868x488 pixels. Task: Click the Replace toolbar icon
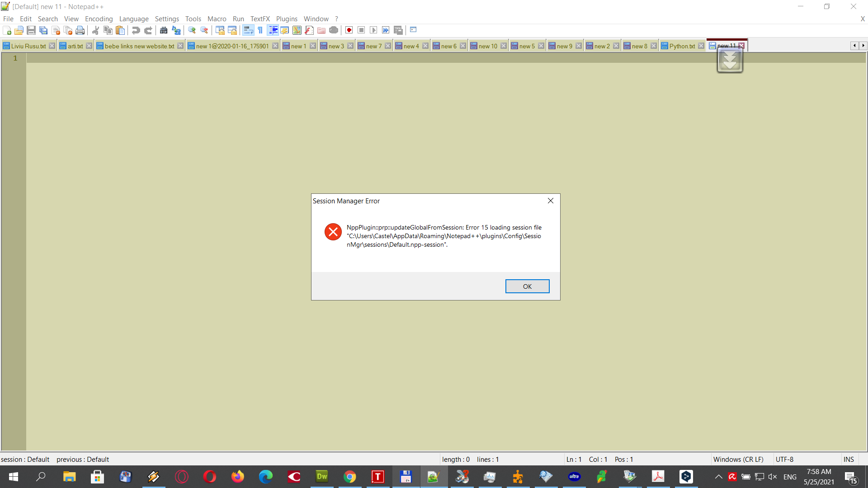tap(176, 30)
